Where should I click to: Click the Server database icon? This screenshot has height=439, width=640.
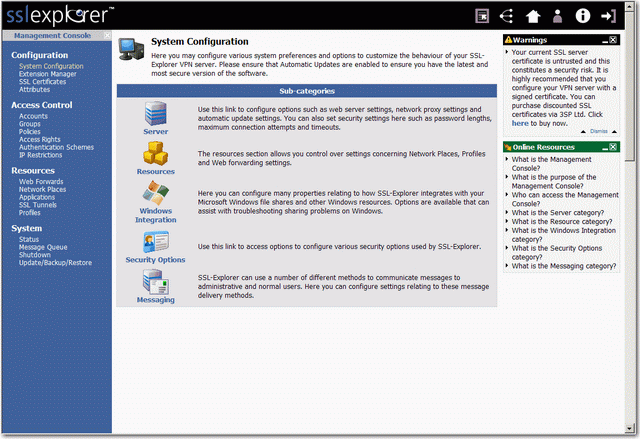pos(156,113)
